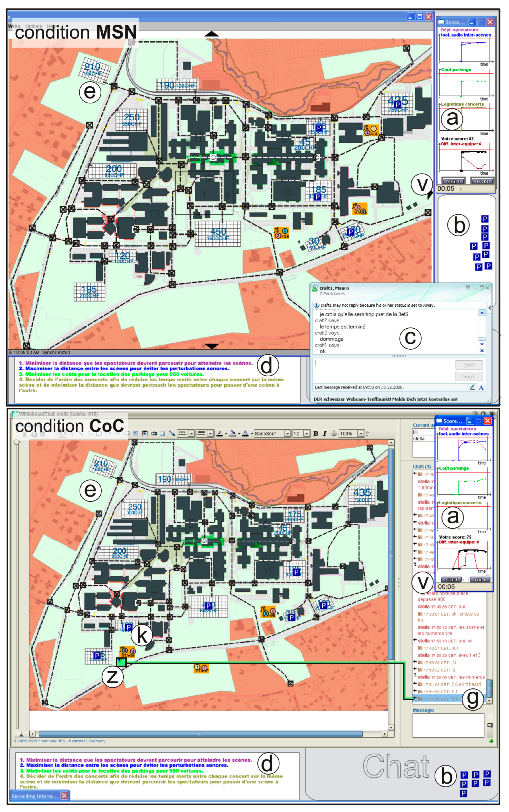Click the down arrow below the MSN map

212,346
